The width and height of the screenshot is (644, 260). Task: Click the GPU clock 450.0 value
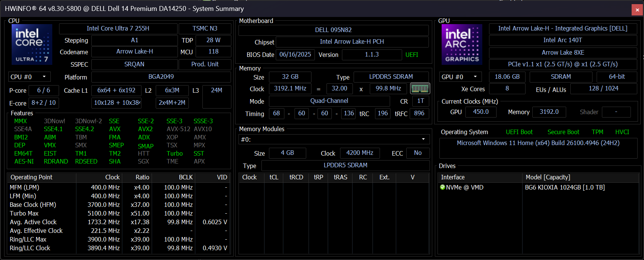(x=481, y=112)
